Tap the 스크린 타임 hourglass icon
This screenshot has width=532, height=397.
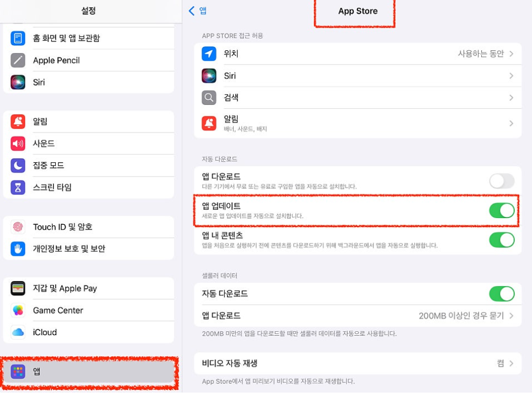[18, 188]
